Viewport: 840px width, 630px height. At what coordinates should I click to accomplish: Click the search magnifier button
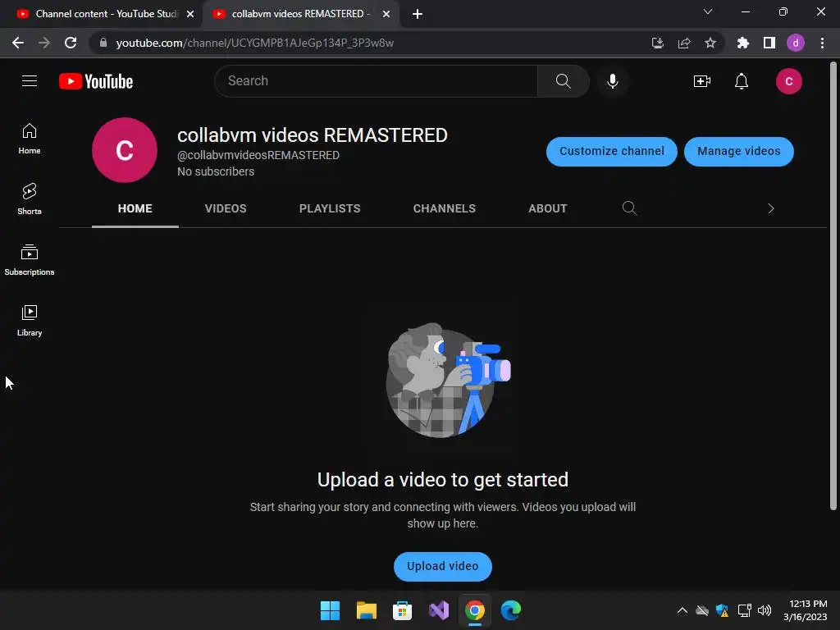(563, 81)
